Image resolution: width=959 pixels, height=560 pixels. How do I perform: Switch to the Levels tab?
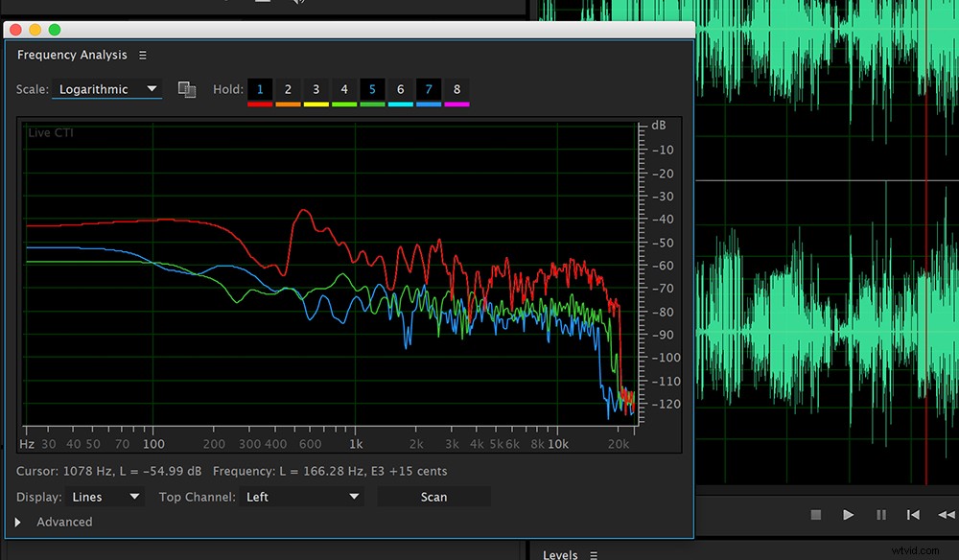(x=561, y=554)
